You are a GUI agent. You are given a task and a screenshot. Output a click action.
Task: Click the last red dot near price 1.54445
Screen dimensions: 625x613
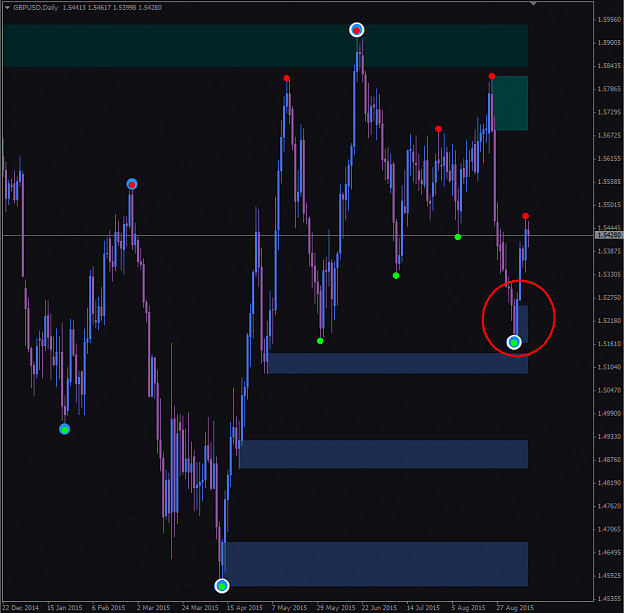click(525, 216)
